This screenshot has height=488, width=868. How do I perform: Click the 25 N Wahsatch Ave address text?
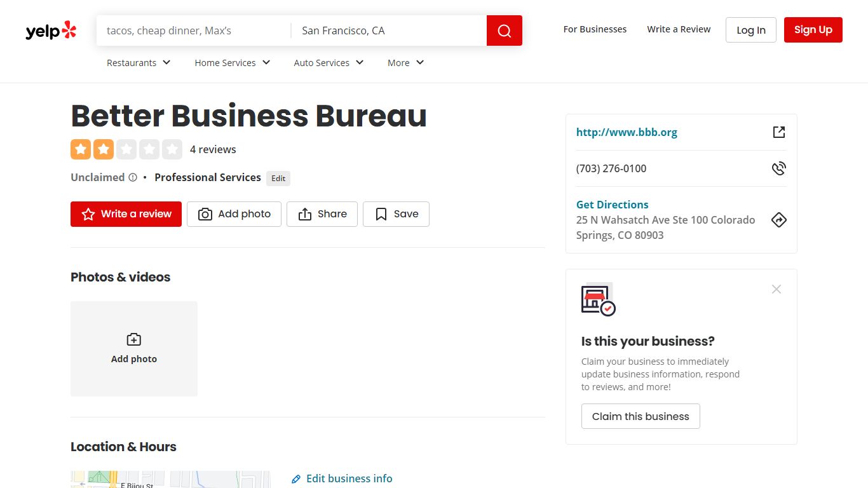(665, 227)
